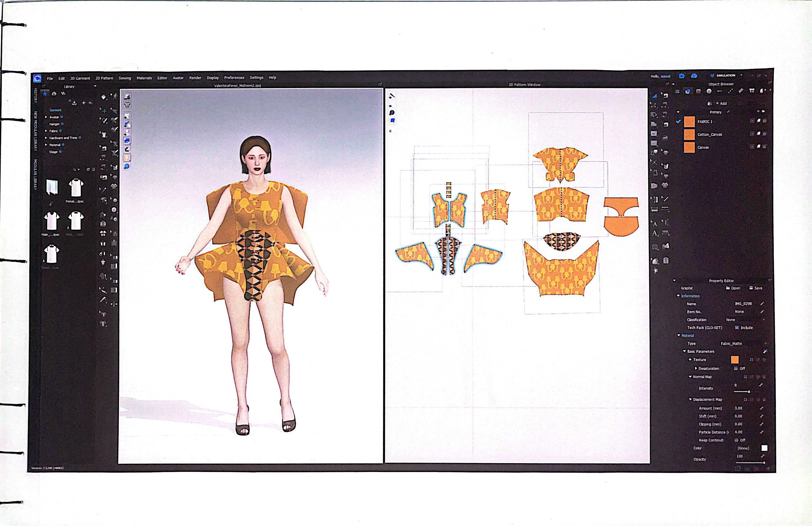Screen dimensions: 812x526
Task: Click the avatar skin display icon in 3D window
Action: pos(127,158)
